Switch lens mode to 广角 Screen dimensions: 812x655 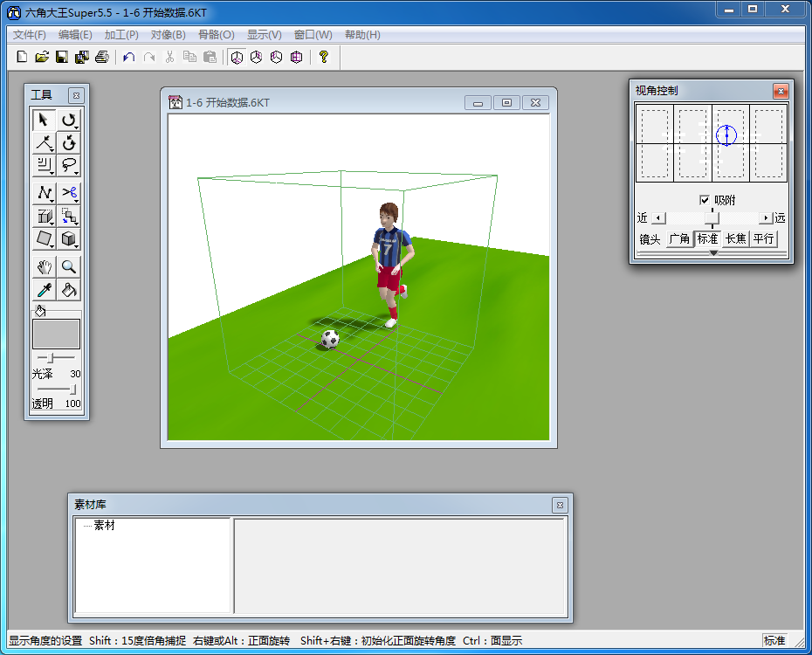click(x=679, y=238)
